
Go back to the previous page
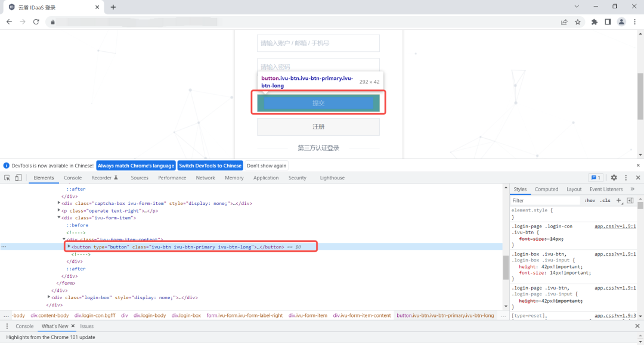[9, 22]
